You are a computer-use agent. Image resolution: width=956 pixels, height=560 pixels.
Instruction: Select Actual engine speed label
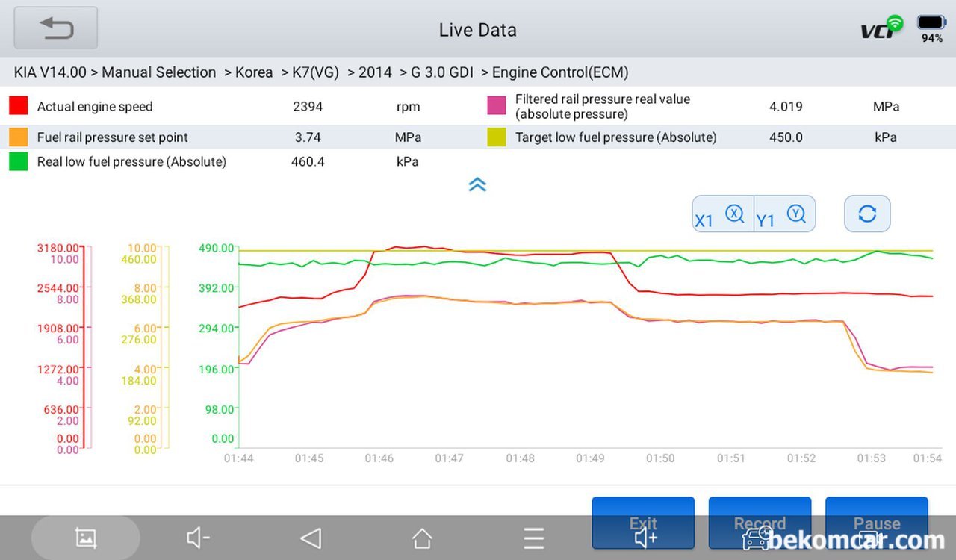(x=95, y=107)
